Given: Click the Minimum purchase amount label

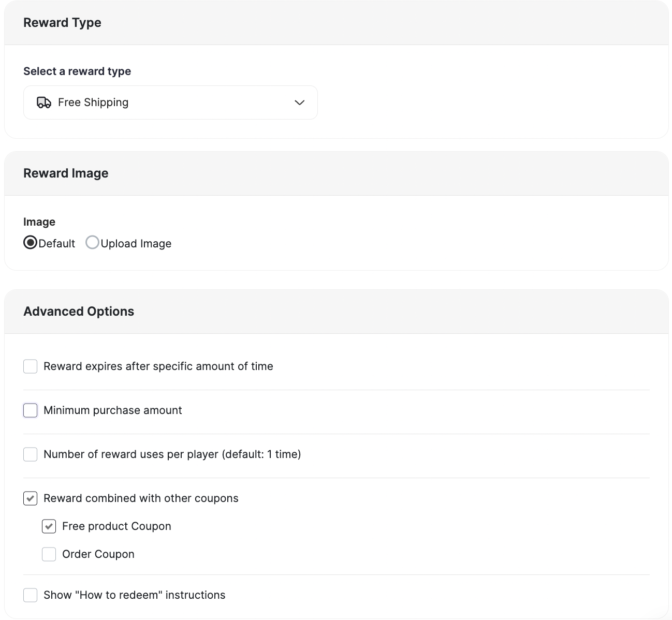Looking at the screenshot, I should tap(112, 410).
